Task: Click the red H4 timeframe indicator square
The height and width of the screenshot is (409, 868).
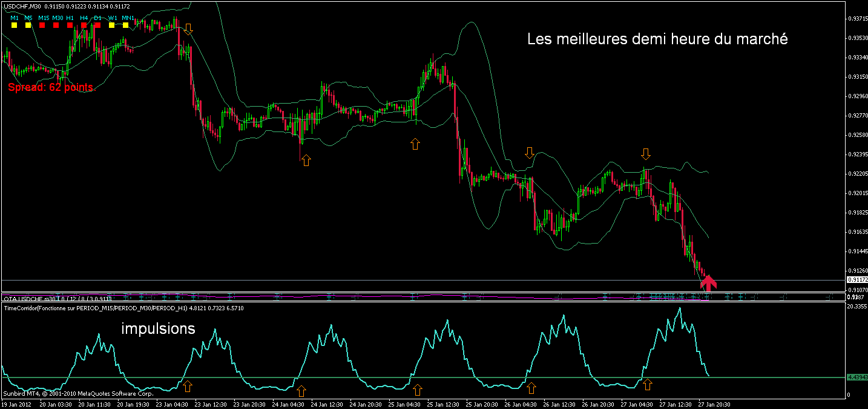Action: [84, 25]
